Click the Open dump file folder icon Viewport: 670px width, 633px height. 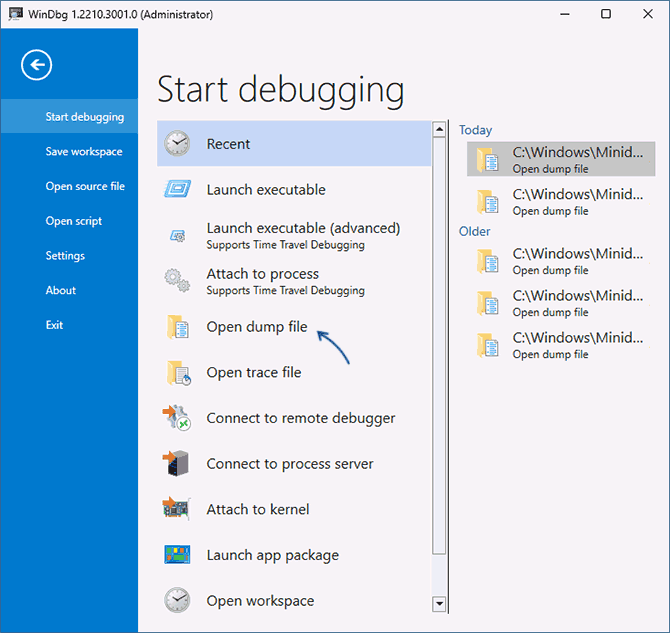177,327
